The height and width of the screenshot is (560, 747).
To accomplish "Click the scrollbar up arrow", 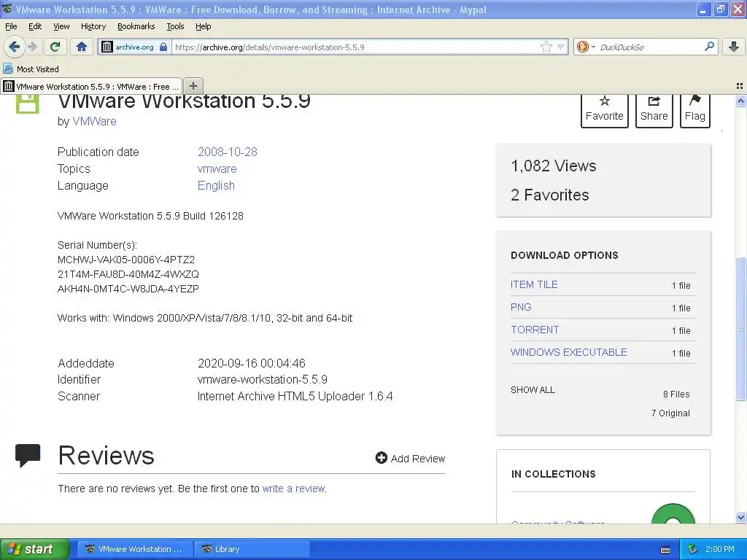I will (740, 101).
